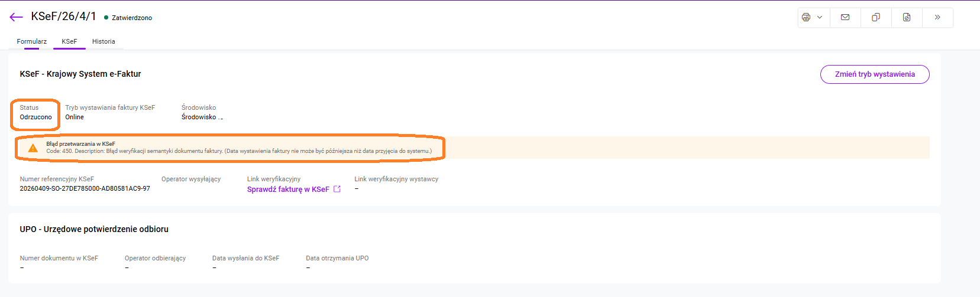Duplicate the invoice with copy icon
Viewport: 980px width, 297px height.
pos(876,17)
